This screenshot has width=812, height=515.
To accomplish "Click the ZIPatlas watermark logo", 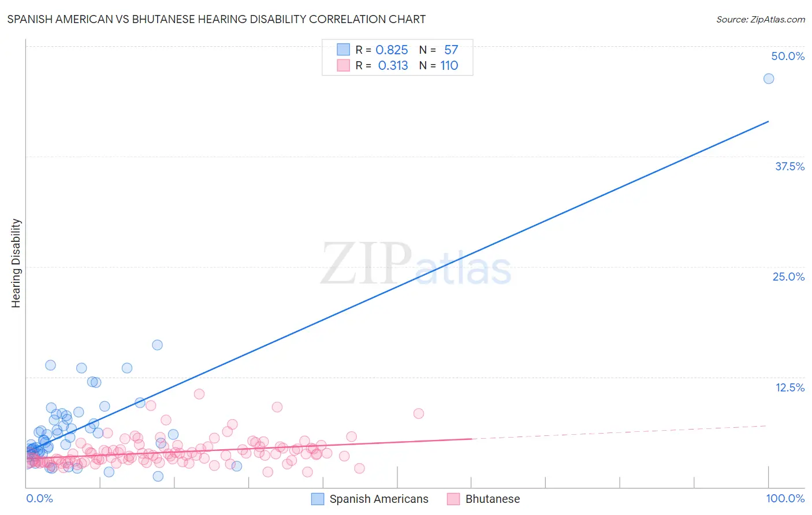I will (416, 264).
